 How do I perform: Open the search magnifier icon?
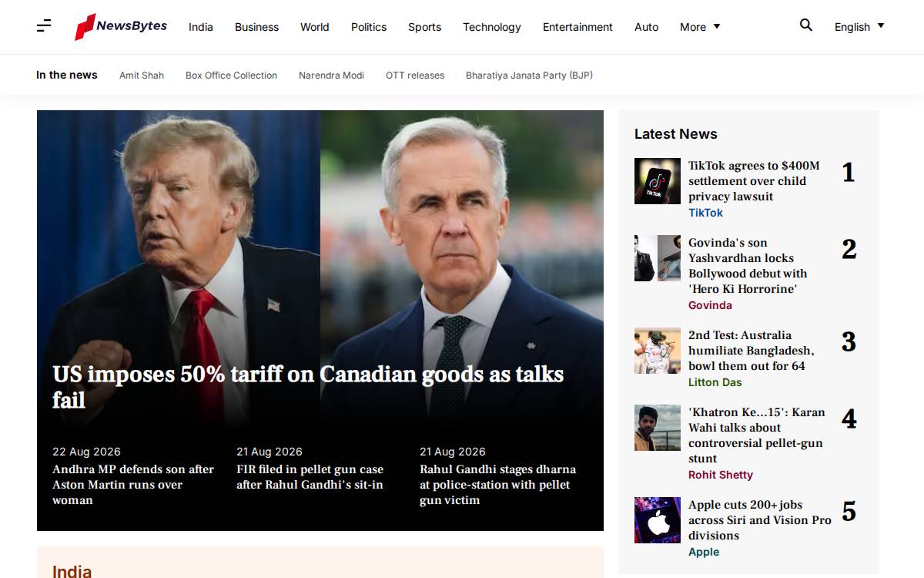pos(806,25)
